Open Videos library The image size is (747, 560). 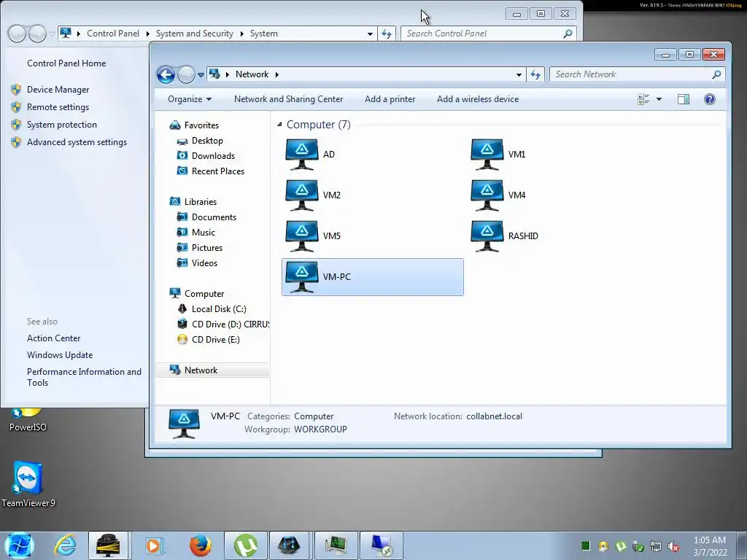pos(204,262)
